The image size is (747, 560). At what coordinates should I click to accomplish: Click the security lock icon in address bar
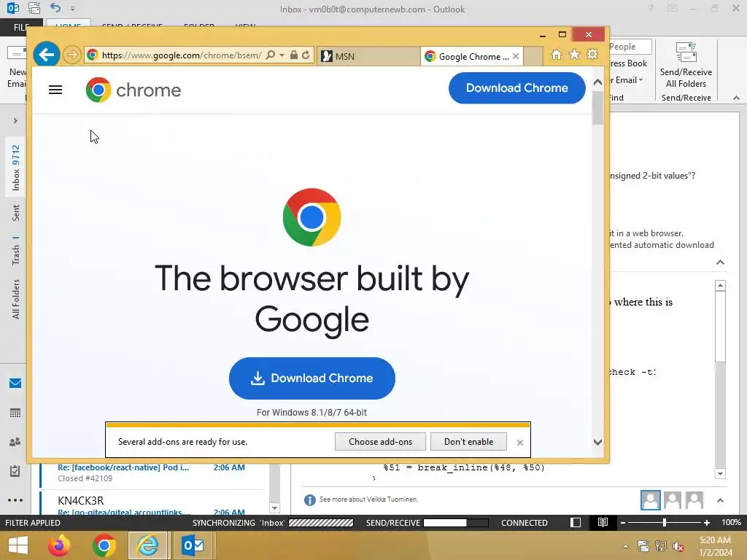coord(294,55)
